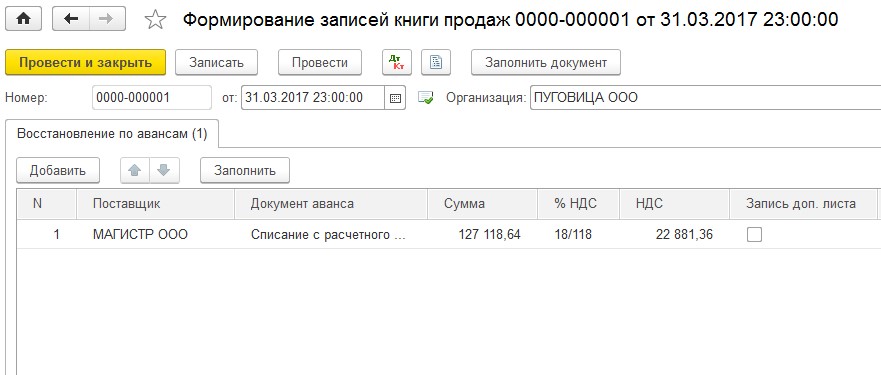Open calendar picker for document date

[395, 98]
